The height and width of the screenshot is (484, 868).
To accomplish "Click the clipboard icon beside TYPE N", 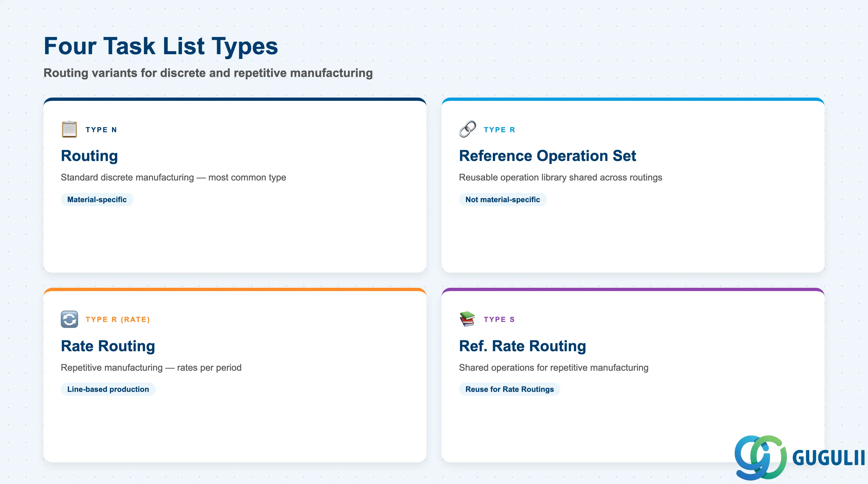I will 69,129.
